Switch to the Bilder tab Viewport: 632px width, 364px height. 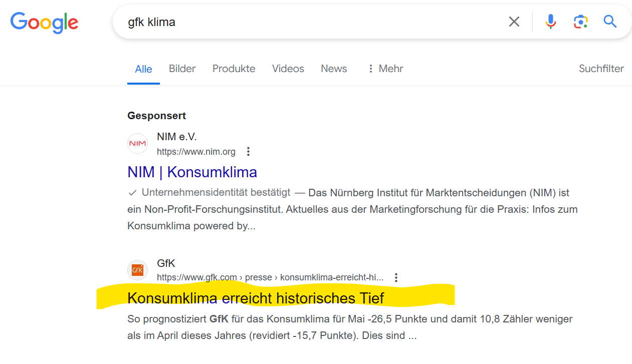[x=182, y=69]
